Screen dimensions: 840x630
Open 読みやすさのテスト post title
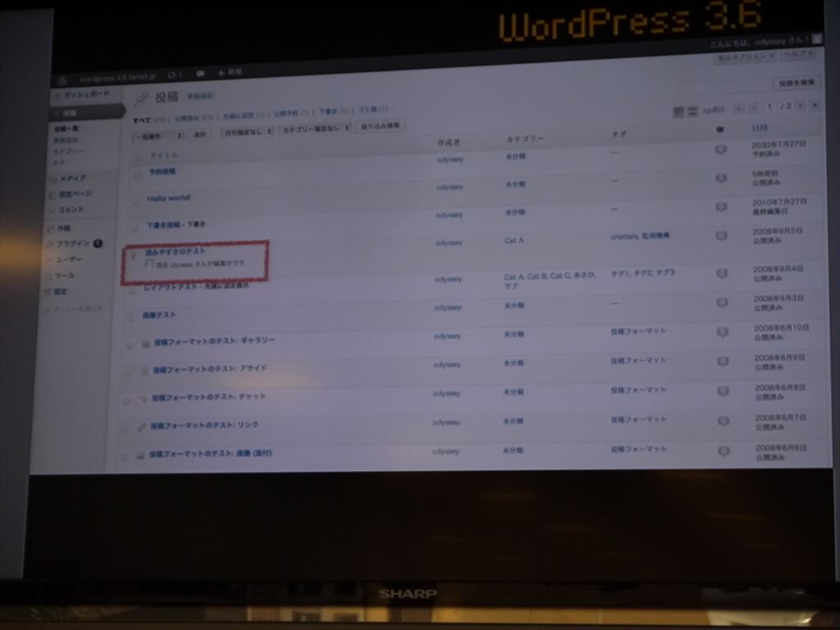[176, 251]
